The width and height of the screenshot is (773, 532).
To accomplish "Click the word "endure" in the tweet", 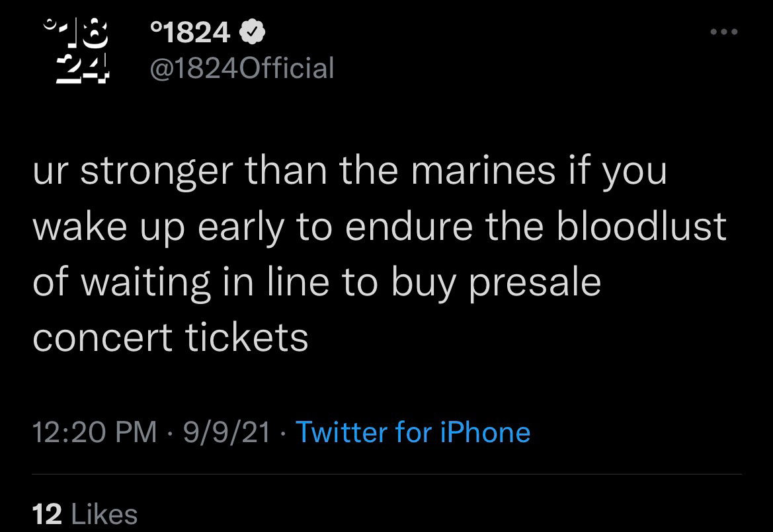I will (408, 227).
